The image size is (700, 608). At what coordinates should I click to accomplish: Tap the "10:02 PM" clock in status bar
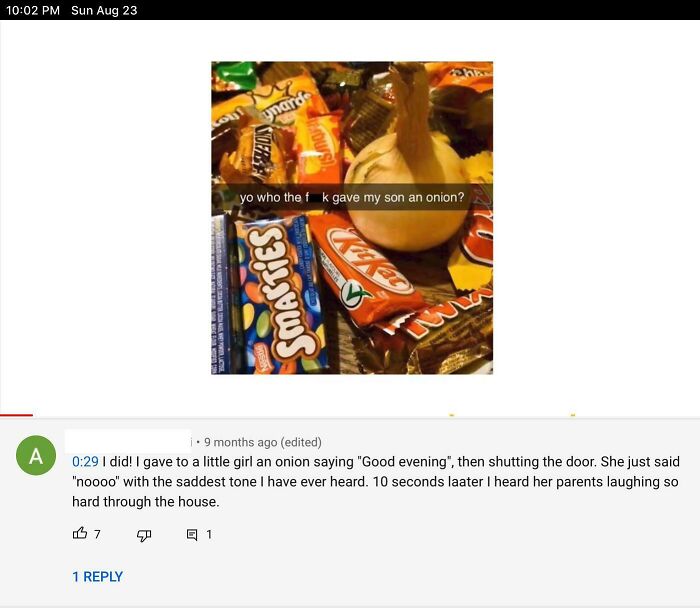click(x=33, y=10)
